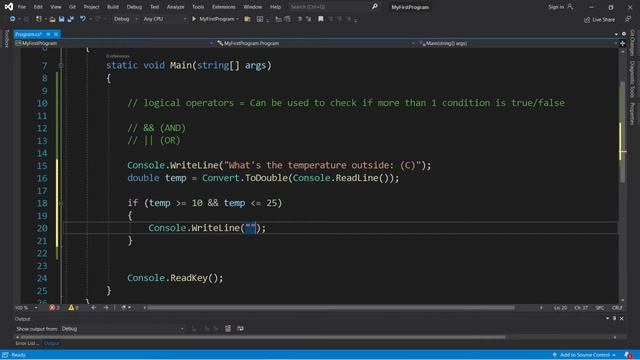Screen dimensions: 640x360
Task: Expand the MyFirstProgram startup dropdown arrow
Action: (238, 19)
